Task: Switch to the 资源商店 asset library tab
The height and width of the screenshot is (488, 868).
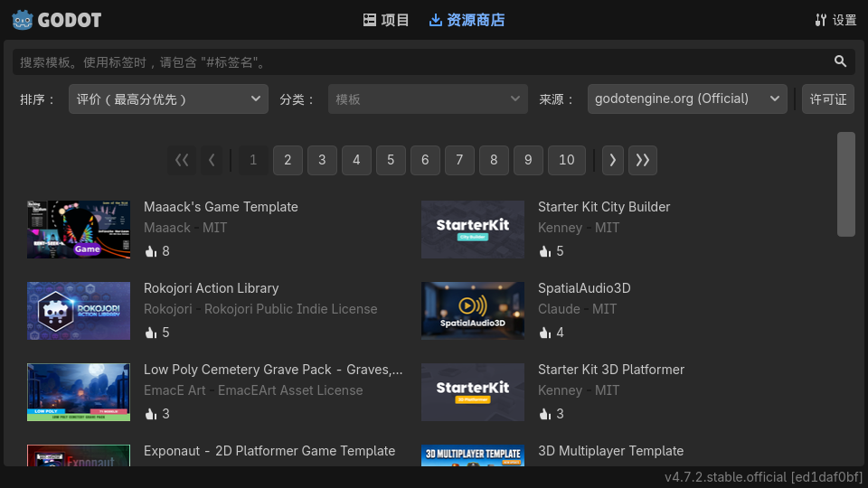Action: pos(467,21)
